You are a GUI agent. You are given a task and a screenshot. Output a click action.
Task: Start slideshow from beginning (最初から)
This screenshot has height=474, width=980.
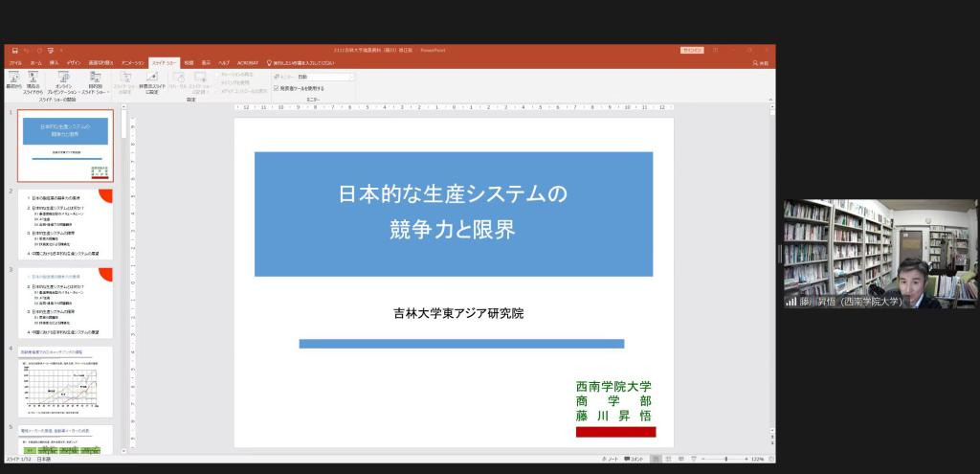coord(13,79)
